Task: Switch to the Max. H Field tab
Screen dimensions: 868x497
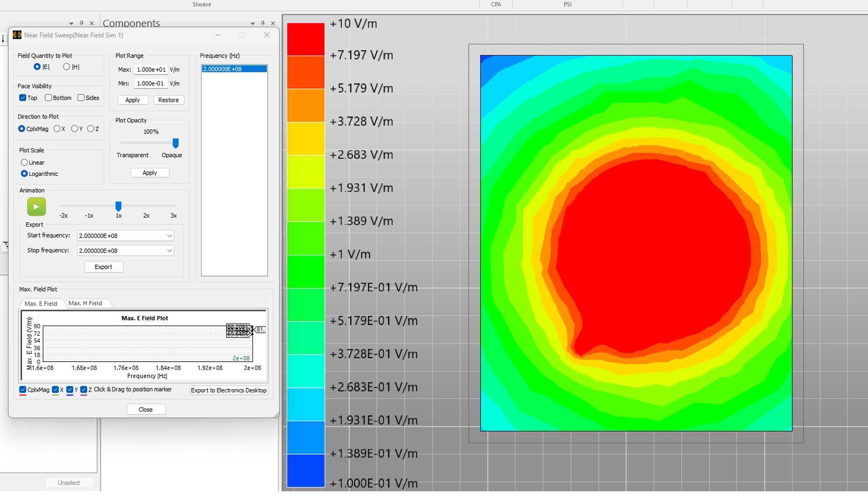Action: click(85, 303)
